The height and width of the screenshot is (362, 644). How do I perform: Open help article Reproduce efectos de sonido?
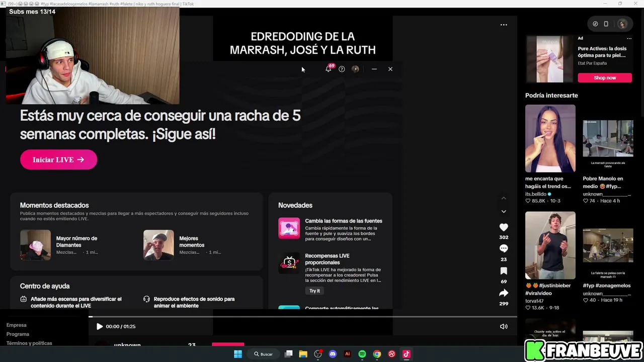point(194,302)
